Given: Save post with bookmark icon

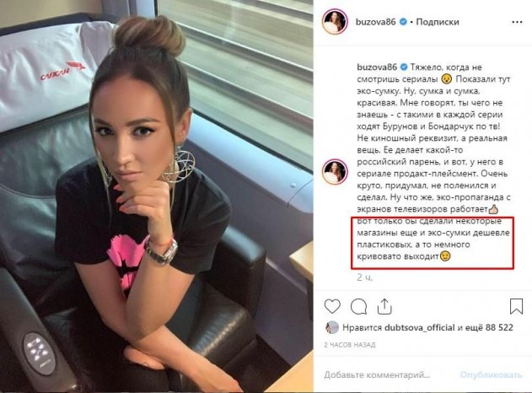Looking at the screenshot, I should 516,306.
